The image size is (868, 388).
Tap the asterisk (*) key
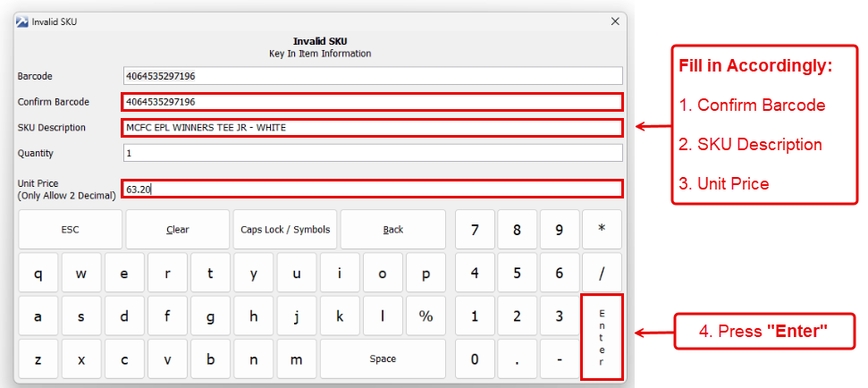602,230
